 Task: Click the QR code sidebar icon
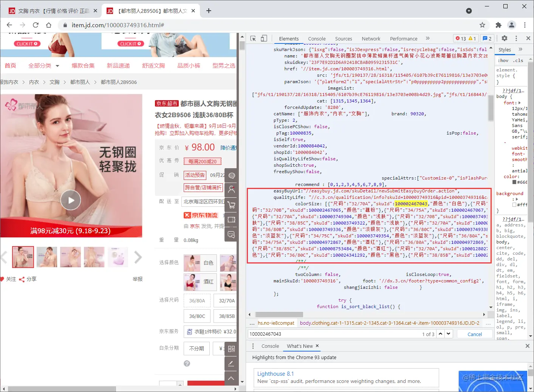tap(231, 349)
